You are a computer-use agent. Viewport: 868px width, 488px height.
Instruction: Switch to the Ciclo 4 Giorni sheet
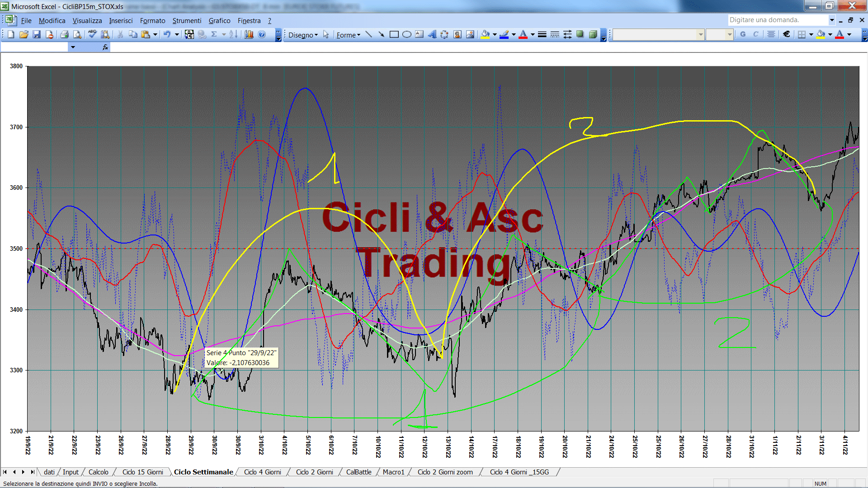(262, 472)
